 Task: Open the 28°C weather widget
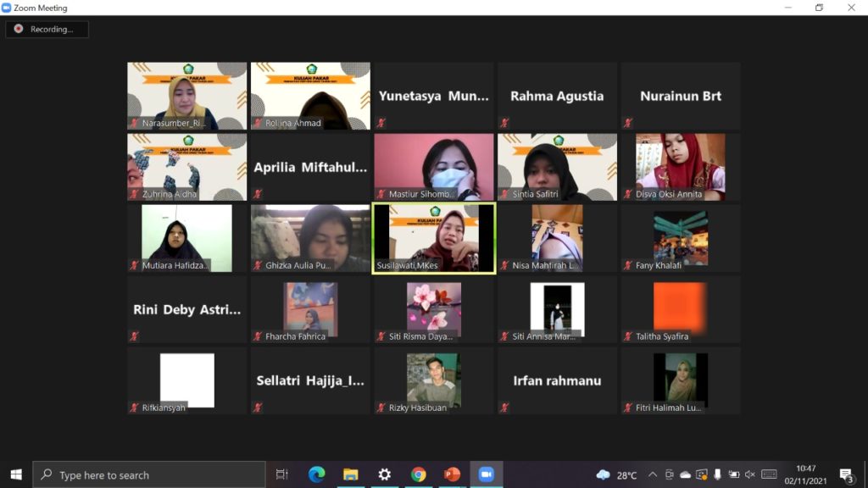[x=617, y=474]
